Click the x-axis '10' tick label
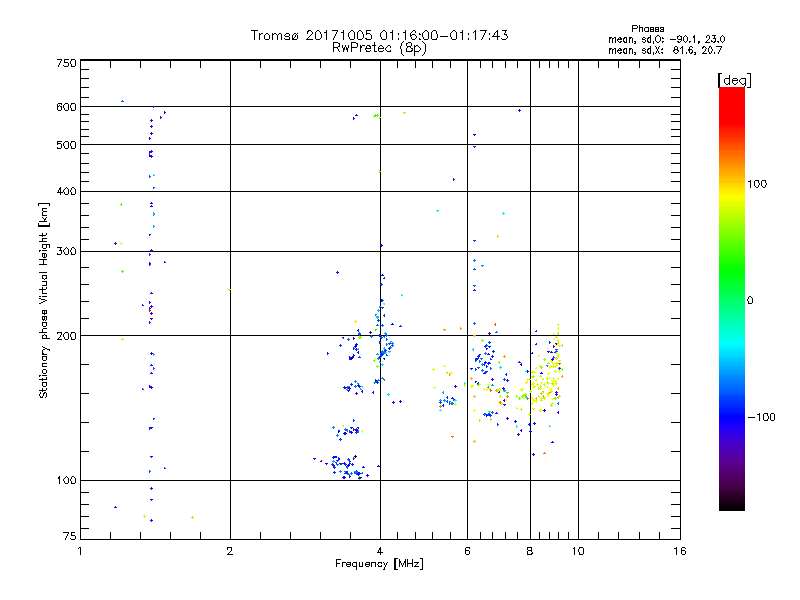 (578, 551)
